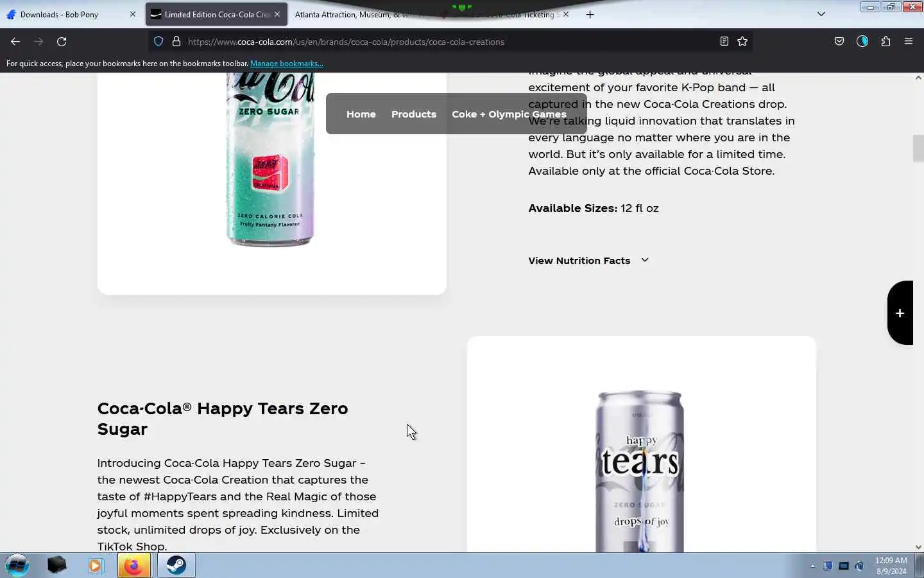924x578 pixels.
Task: Go to Home in the site navigation
Action: point(361,114)
